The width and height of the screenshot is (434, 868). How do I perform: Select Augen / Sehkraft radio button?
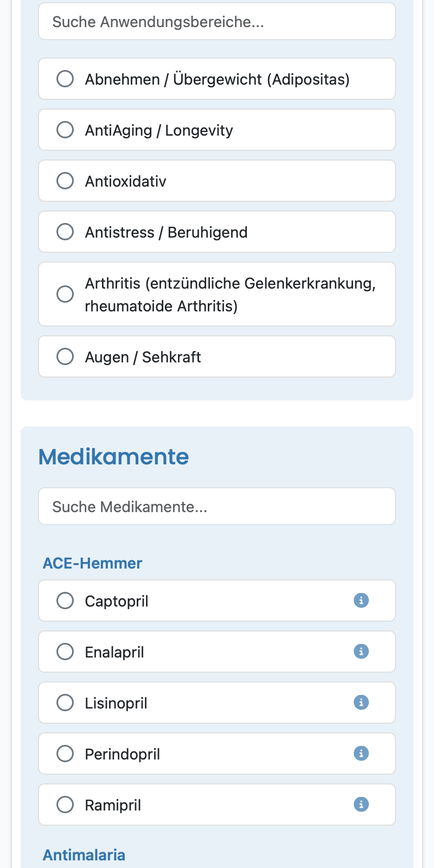[x=65, y=356]
